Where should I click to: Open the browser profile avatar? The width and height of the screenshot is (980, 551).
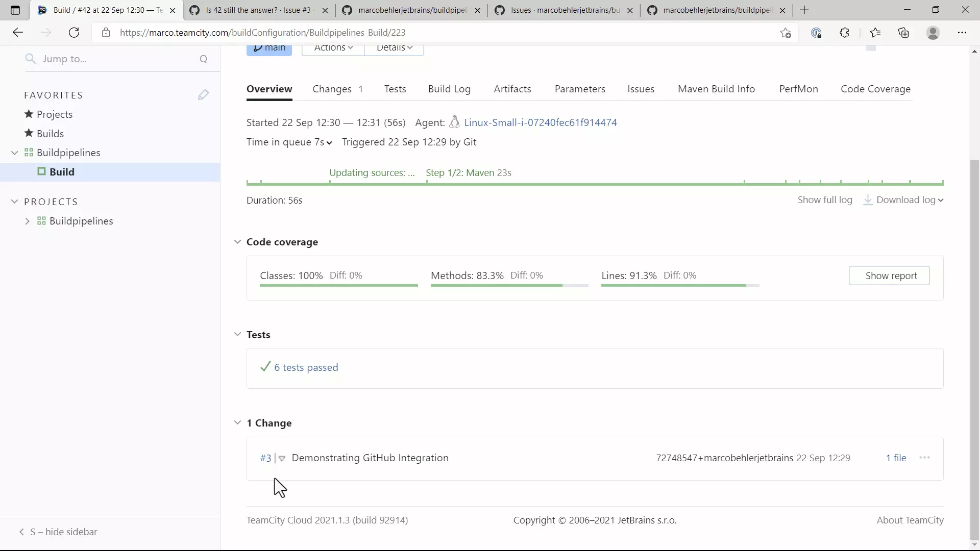click(933, 33)
